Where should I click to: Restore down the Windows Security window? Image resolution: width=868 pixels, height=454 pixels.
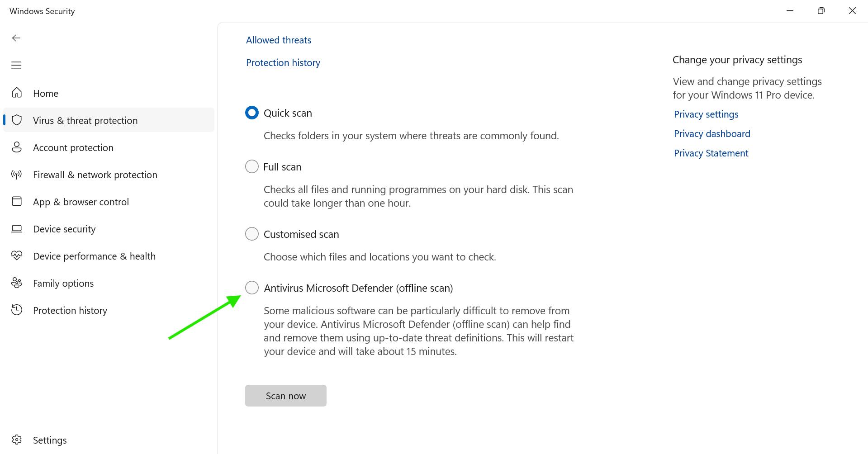(x=821, y=11)
